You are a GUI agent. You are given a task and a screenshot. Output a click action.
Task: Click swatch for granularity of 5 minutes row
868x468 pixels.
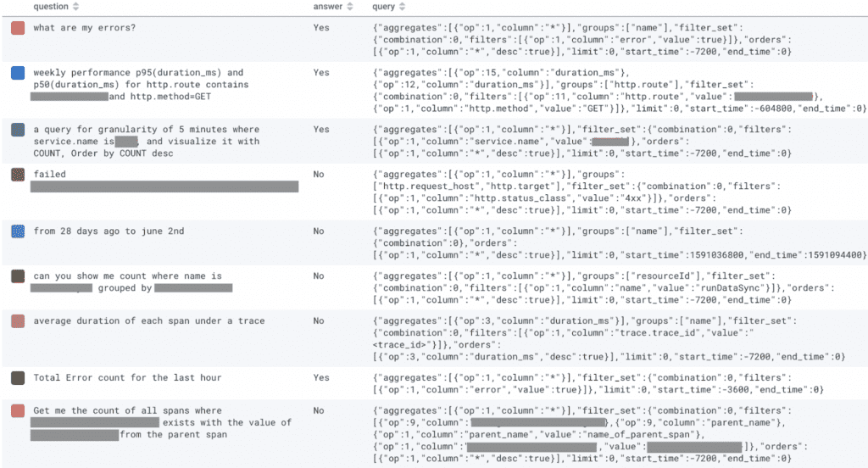pos(18,130)
